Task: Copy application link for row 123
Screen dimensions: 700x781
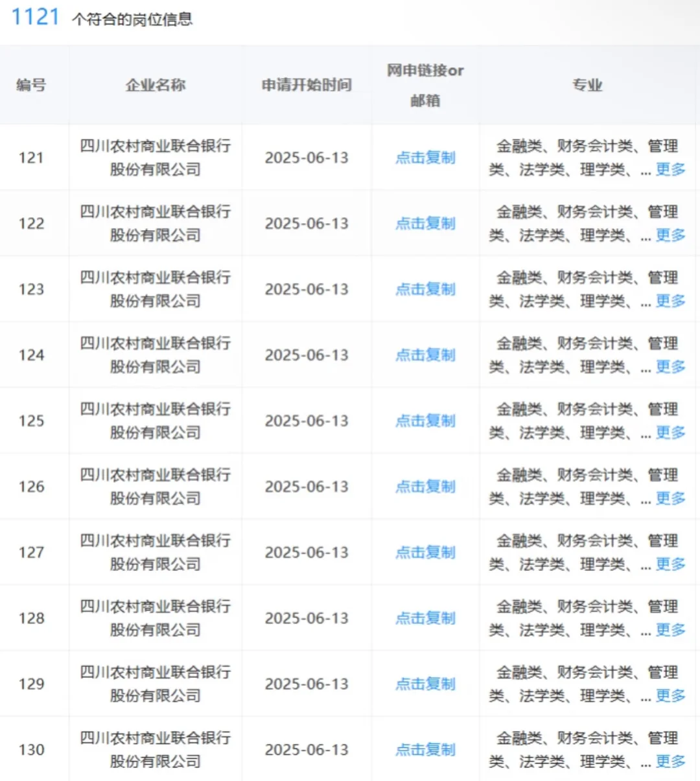Action: coord(425,289)
